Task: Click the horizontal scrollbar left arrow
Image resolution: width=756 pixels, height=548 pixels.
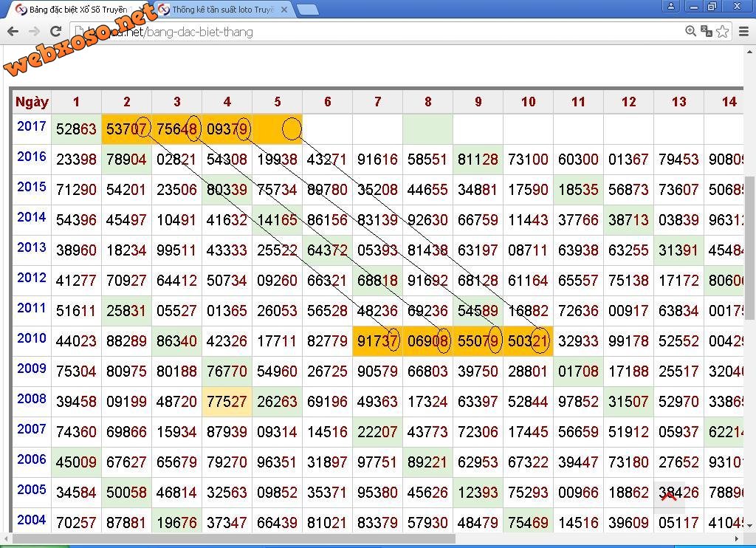Action: click(6, 538)
